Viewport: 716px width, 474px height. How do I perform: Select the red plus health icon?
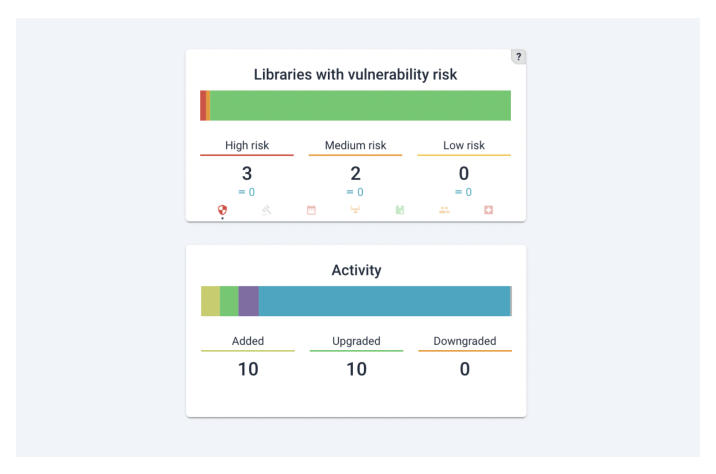pos(489,210)
